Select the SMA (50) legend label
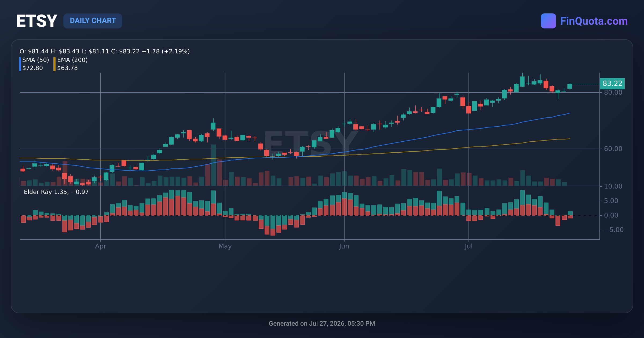This screenshot has width=644, height=338. pyautogui.click(x=36, y=60)
